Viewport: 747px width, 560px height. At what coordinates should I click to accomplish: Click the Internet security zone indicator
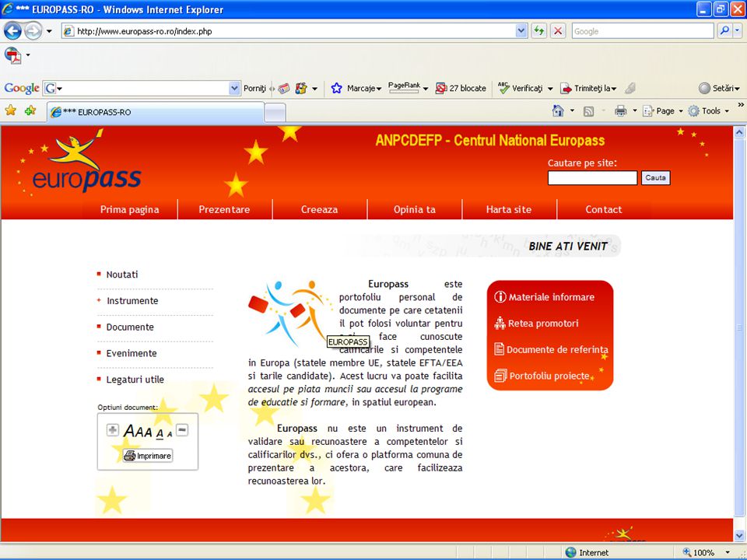[x=587, y=552]
